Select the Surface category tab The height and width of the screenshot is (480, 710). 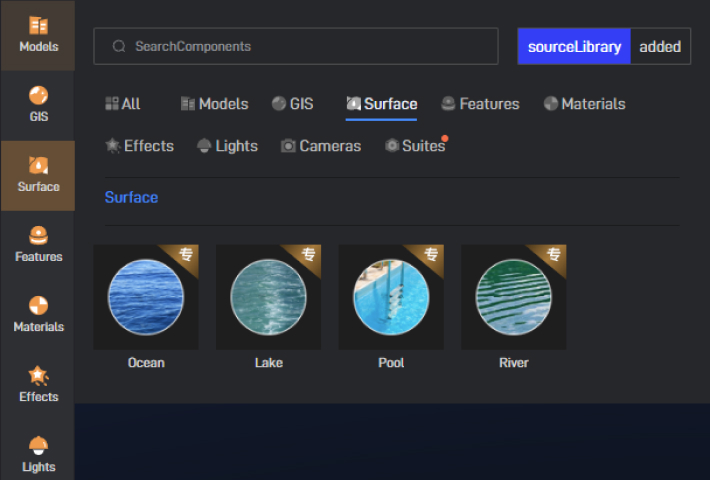pyautogui.click(x=382, y=104)
